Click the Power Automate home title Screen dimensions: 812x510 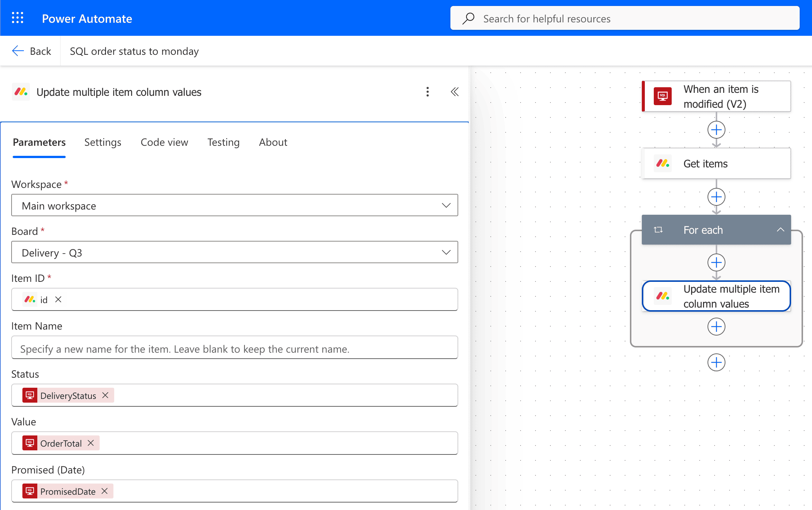click(87, 18)
